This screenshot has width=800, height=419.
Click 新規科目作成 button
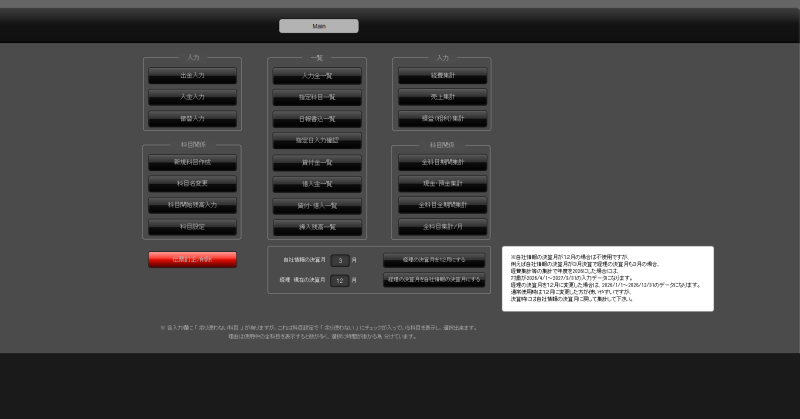click(x=192, y=162)
